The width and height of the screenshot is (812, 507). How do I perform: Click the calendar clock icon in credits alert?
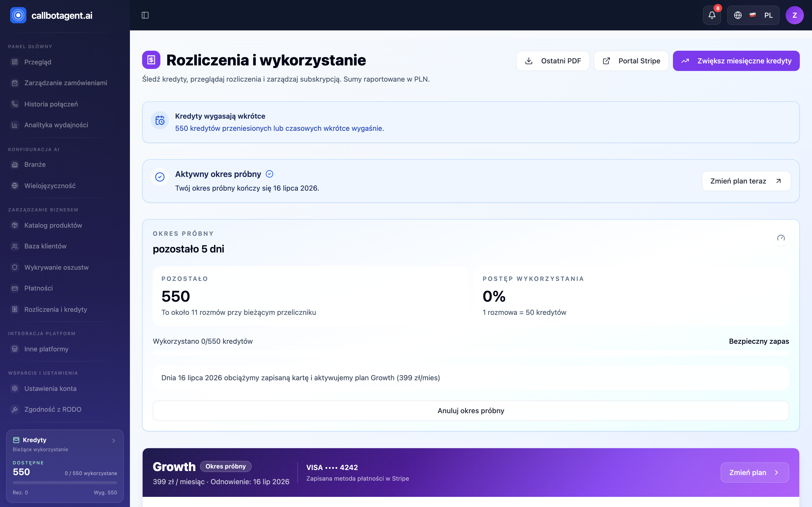tap(160, 120)
